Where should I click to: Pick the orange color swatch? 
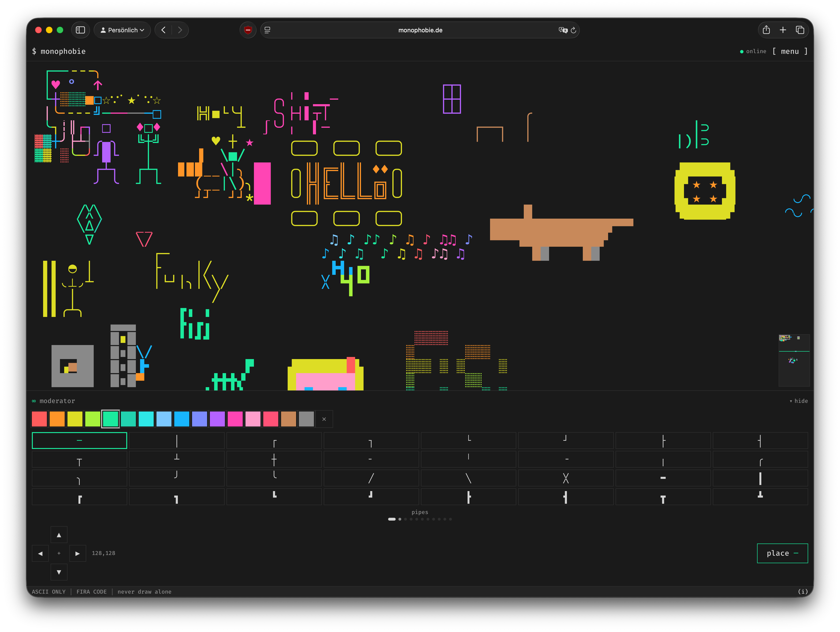(x=57, y=419)
